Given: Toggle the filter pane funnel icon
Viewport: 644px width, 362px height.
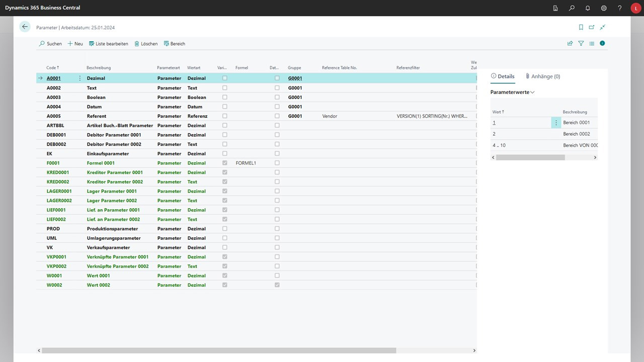Looking at the screenshot, I should point(581,44).
